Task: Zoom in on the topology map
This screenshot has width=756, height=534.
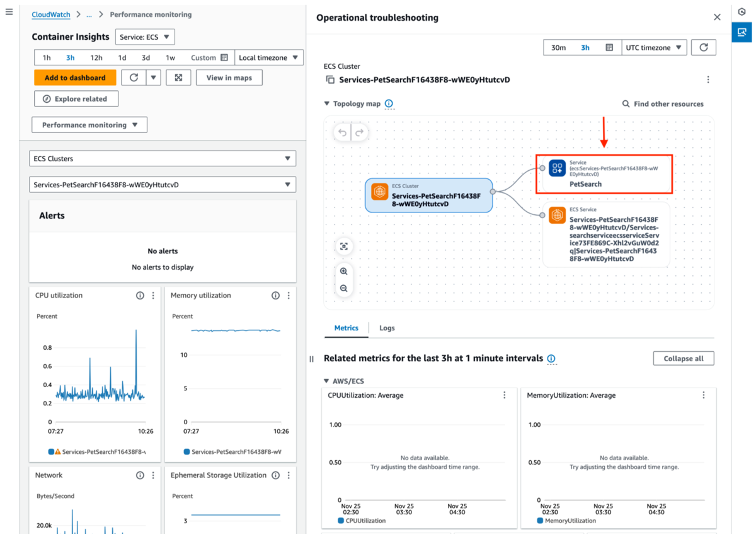Action: [x=344, y=271]
